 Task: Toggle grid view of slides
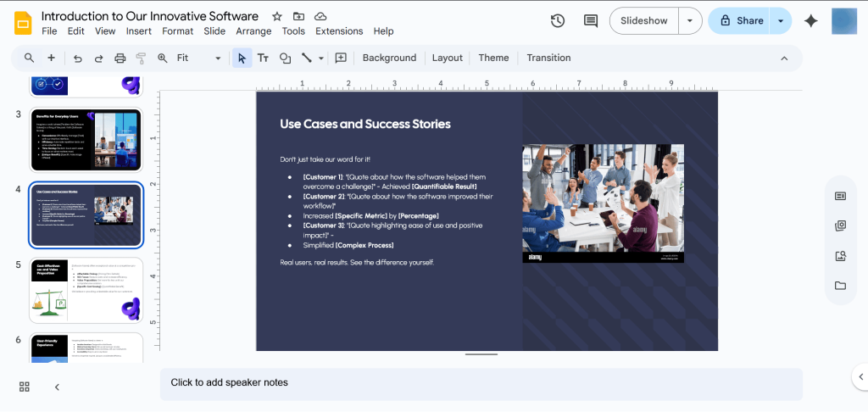click(x=25, y=387)
